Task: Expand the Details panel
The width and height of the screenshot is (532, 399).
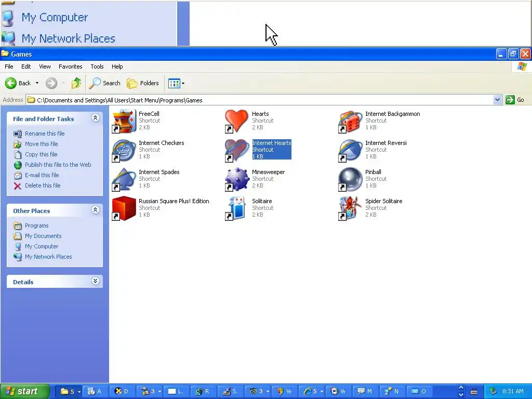Action: (96, 281)
